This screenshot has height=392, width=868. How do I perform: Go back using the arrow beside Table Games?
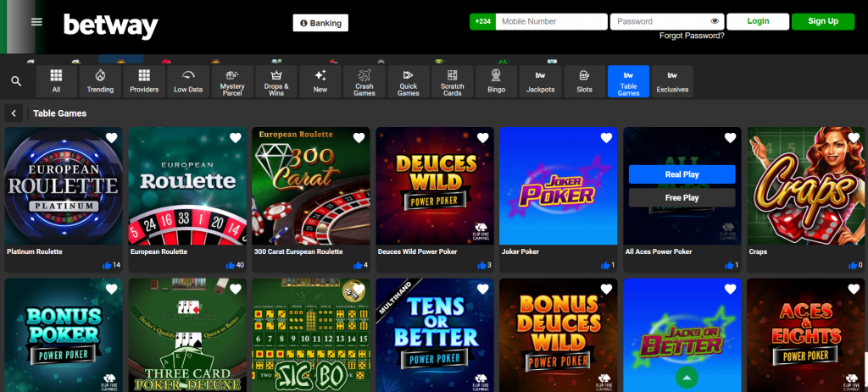[14, 113]
